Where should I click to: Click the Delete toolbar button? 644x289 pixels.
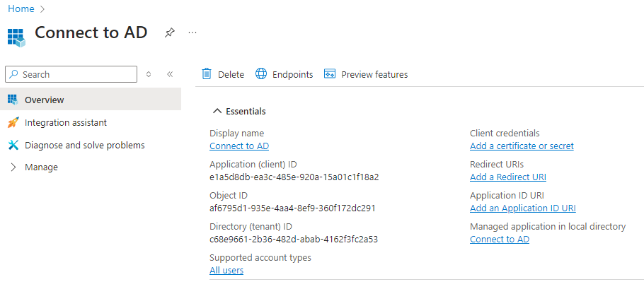223,74
